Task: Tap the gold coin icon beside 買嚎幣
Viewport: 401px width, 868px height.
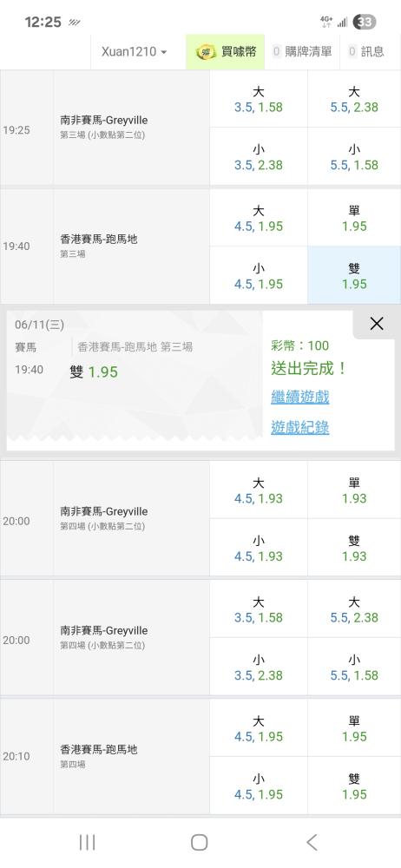Action: coord(206,52)
